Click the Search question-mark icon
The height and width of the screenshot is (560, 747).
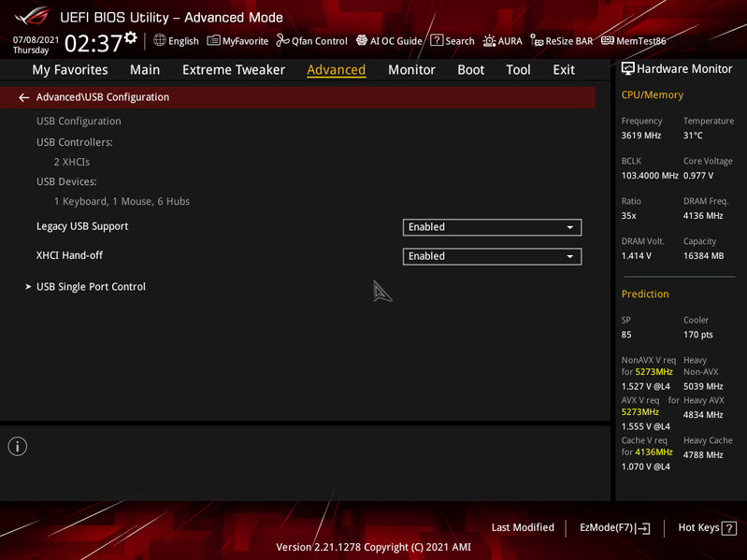437,40
